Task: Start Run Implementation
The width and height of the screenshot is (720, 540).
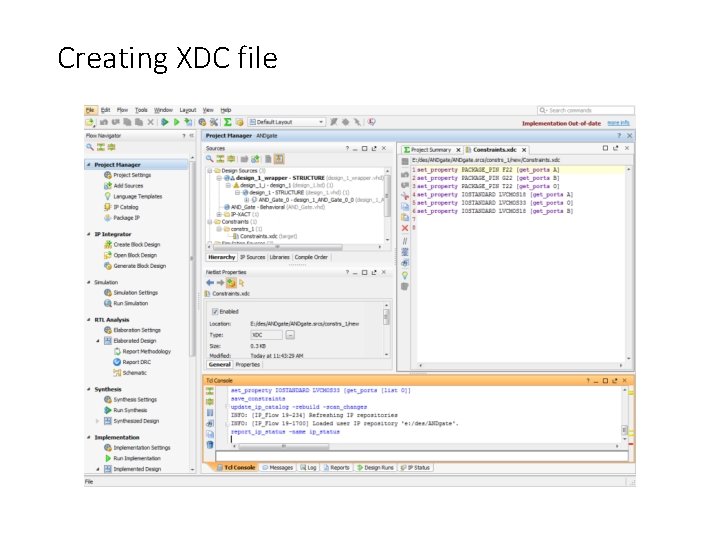Action: coord(137,458)
